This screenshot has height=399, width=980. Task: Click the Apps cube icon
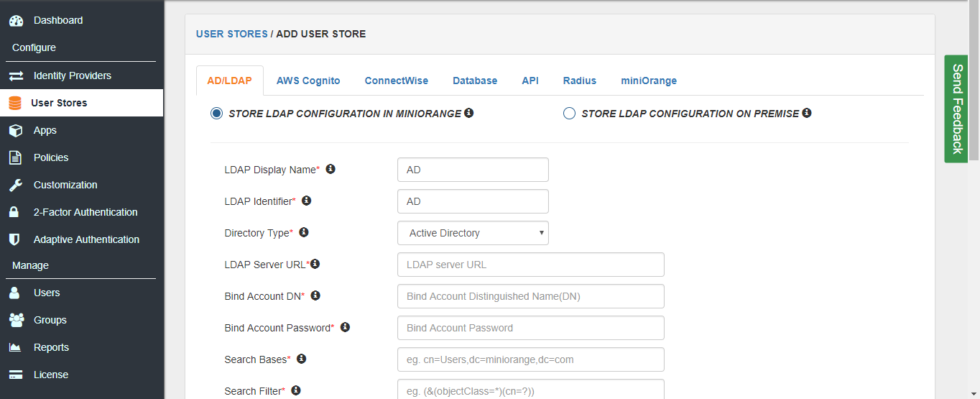coord(15,130)
